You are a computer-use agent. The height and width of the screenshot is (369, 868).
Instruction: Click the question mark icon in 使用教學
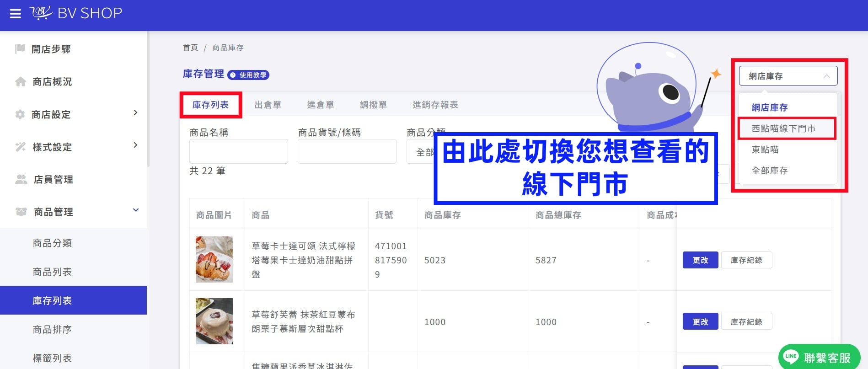[x=233, y=75]
